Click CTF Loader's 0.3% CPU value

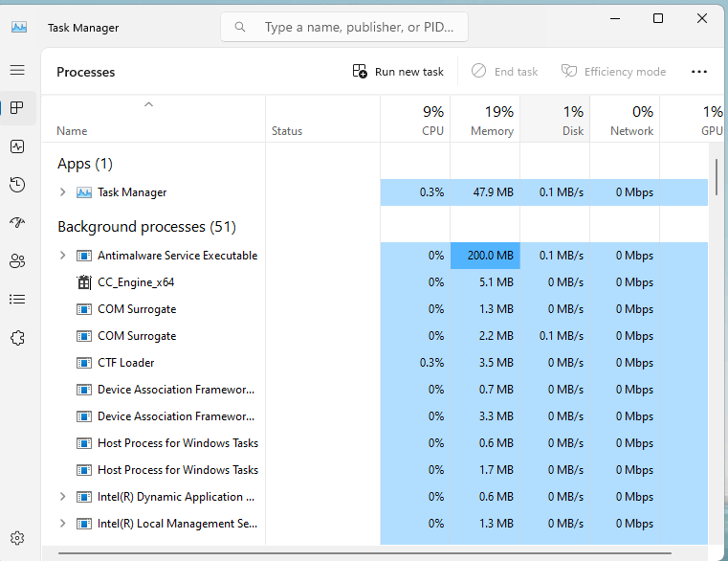tap(431, 363)
